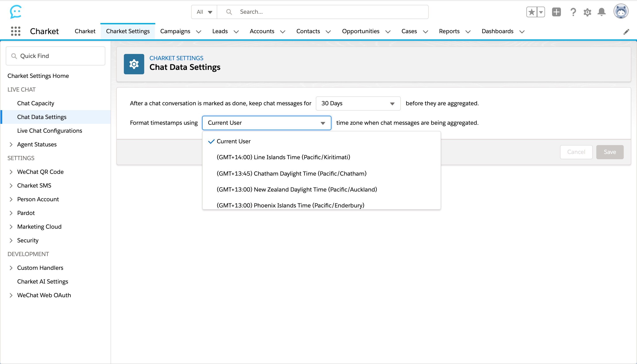Select the Current User option

(x=321, y=141)
